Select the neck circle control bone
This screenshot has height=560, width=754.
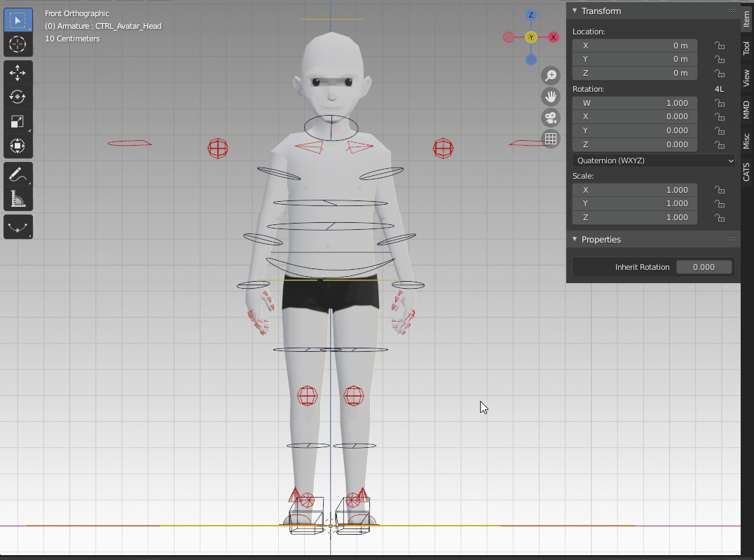point(331,128)
